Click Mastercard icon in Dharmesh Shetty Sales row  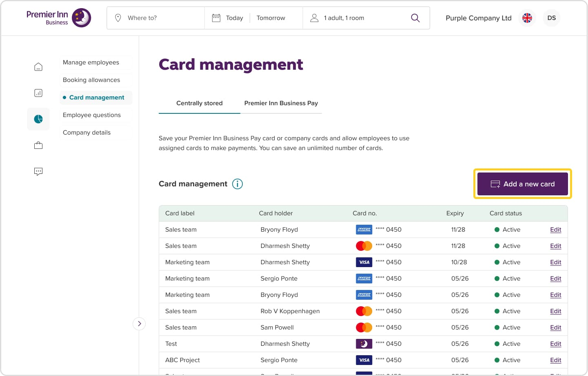click(364, 246)
